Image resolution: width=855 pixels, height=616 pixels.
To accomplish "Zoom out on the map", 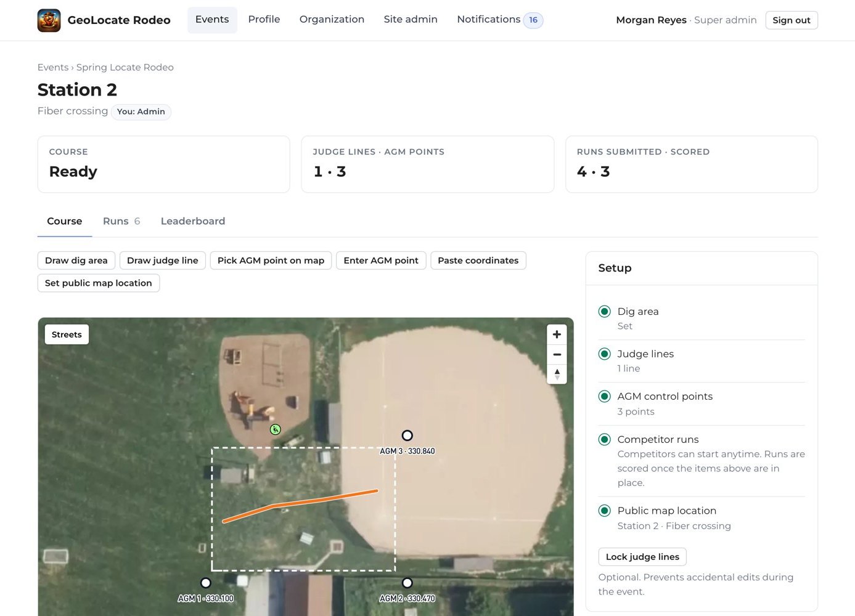I will pos(557,355).
